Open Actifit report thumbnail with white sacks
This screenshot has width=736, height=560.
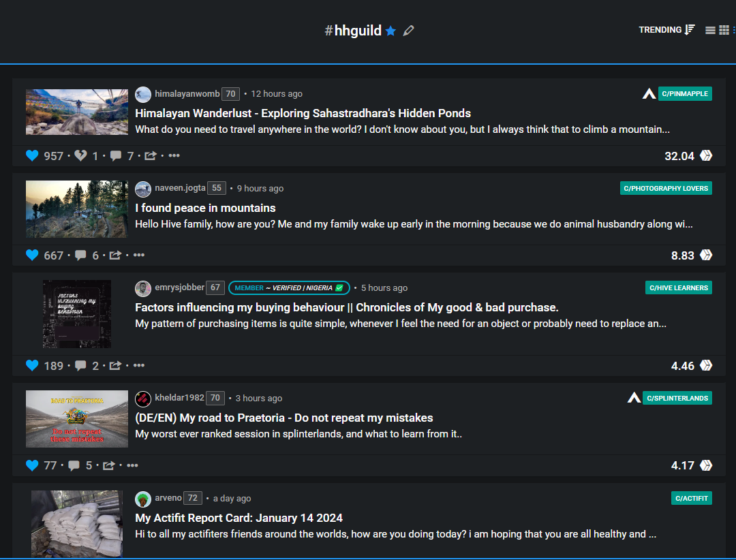[77, 524]
